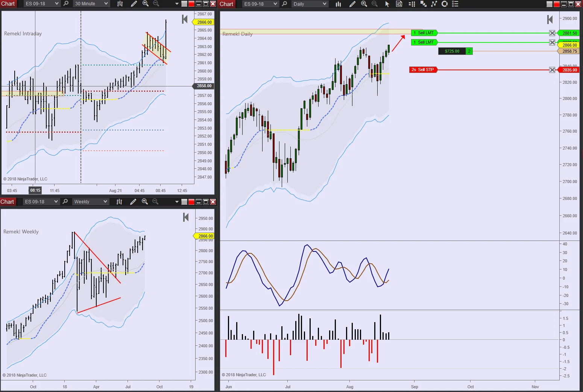Click the Remek! Daily chart label
Viewport: 583px width, 392px height.
click(237, 34)
